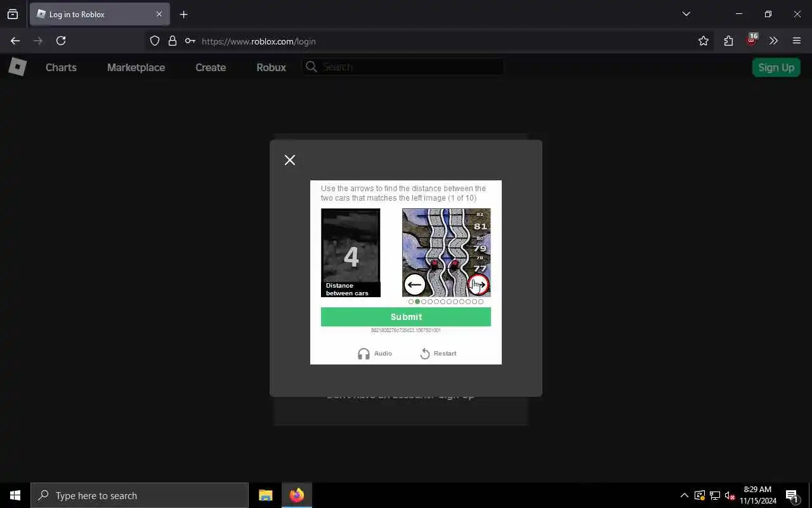This screenshot has height=508, width=812.
Task: Open the Firefox extensions puzzle icon
Action: click(x=728, y=41)
